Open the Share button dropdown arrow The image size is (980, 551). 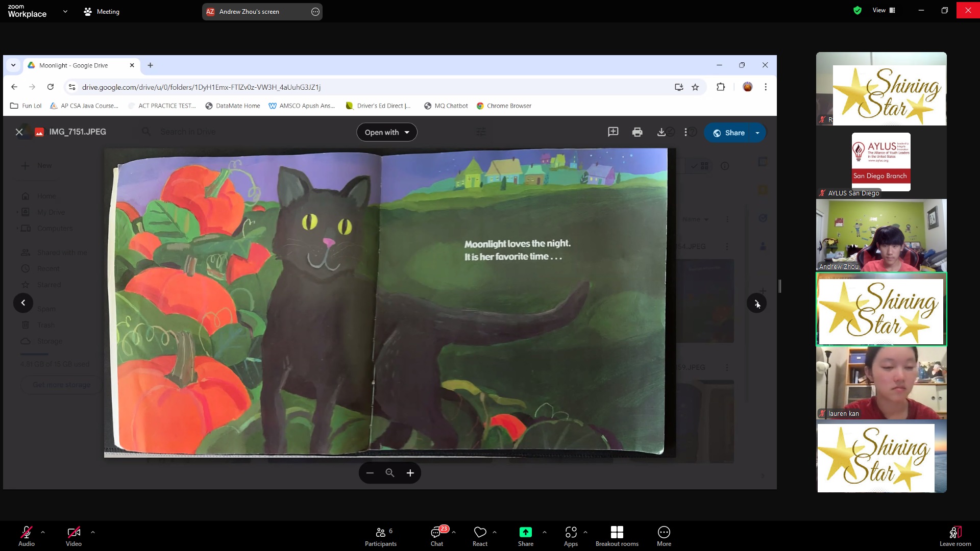coord(757,133)
